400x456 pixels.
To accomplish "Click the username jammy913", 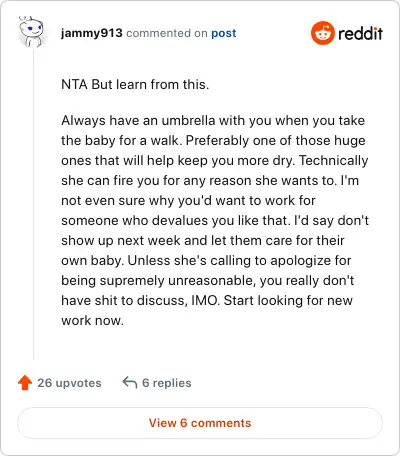I will click(92, 33).
